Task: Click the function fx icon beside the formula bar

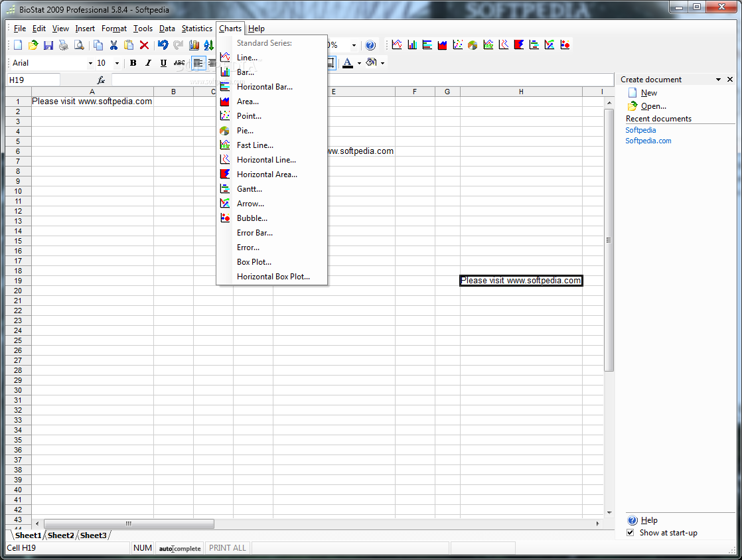Action: click(x=101, y=80)
